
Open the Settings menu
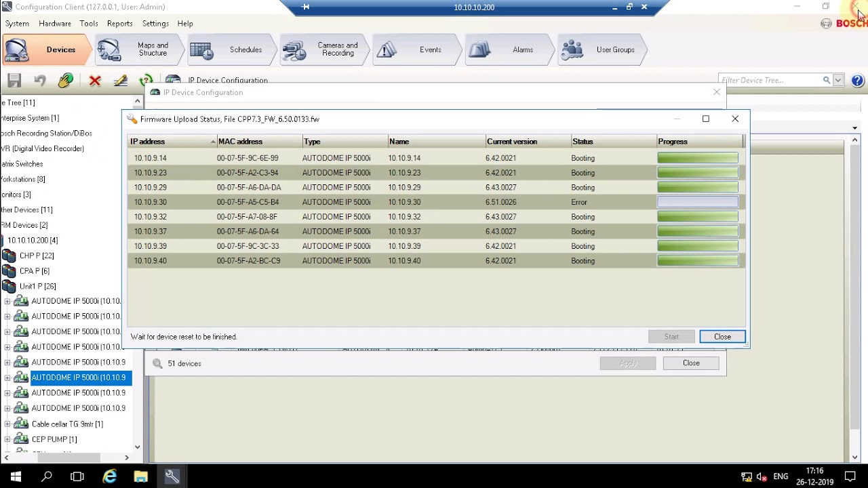pyautogui.click(x=155, y=24)
